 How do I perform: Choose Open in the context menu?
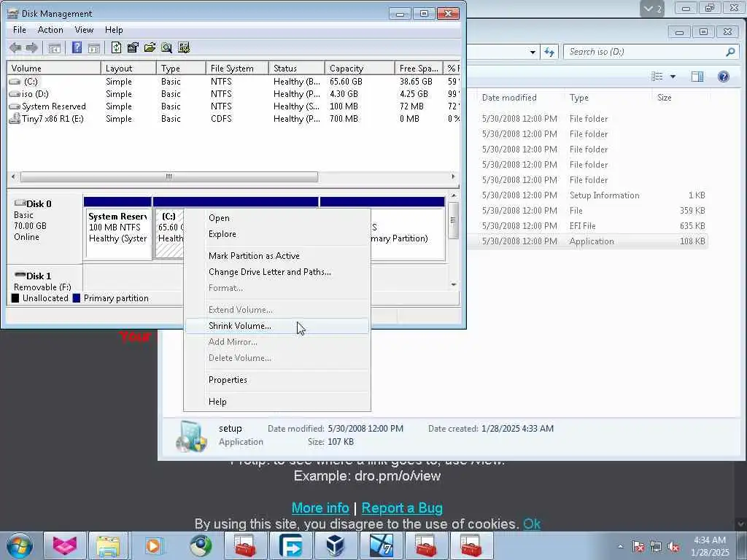pos(276,218)
